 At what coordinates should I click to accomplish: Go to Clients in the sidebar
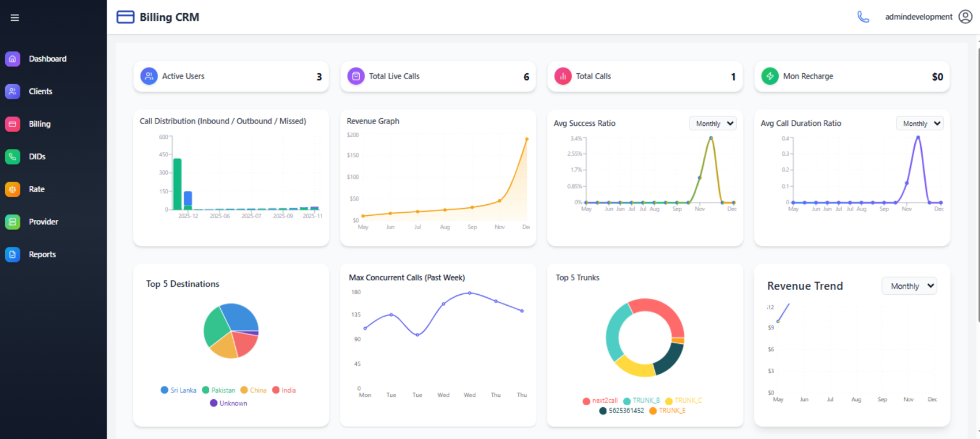(40, 91)
